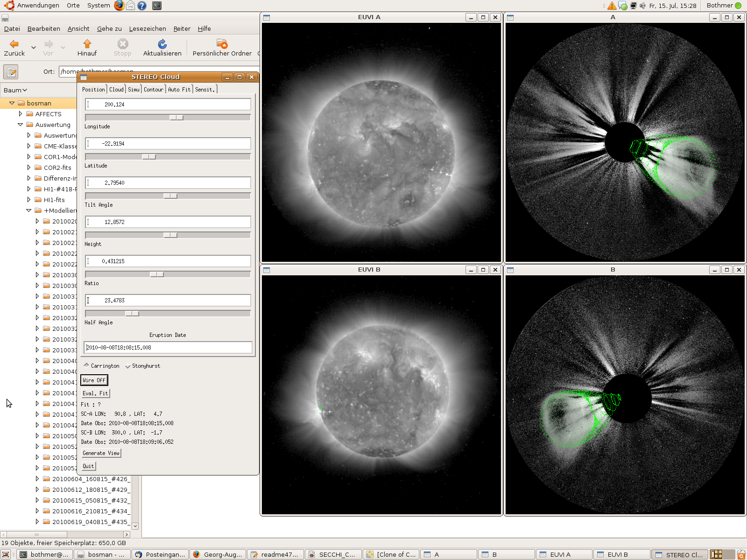The height and width of the screenshot is (560, 747).
Task: Expand the 20100619_040815_#435 folder
Action: coord(37,522)
